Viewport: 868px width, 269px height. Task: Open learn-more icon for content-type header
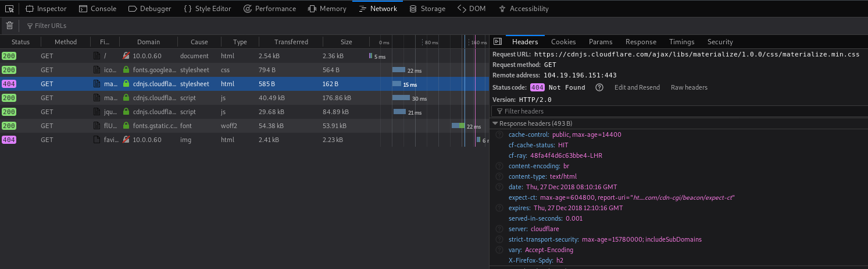[x=499, y=176]
